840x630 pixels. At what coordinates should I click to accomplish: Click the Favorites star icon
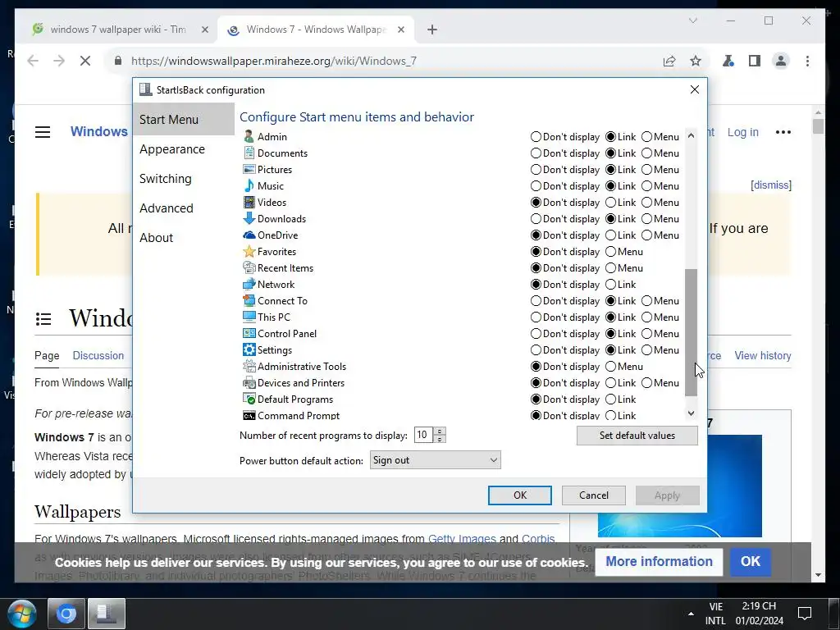tap(249, 252)
